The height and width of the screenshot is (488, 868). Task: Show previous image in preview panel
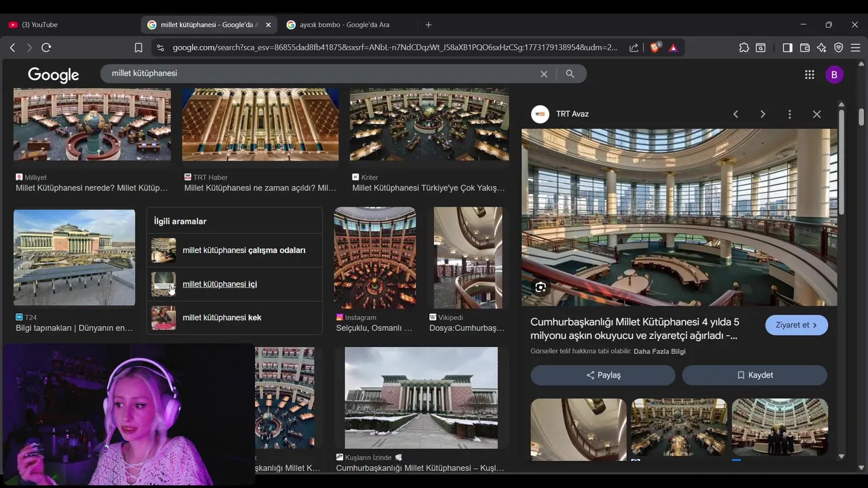[736, 114]
